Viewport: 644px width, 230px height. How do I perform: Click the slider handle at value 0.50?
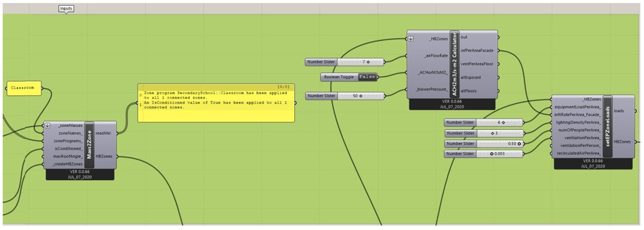coord(519,144)
